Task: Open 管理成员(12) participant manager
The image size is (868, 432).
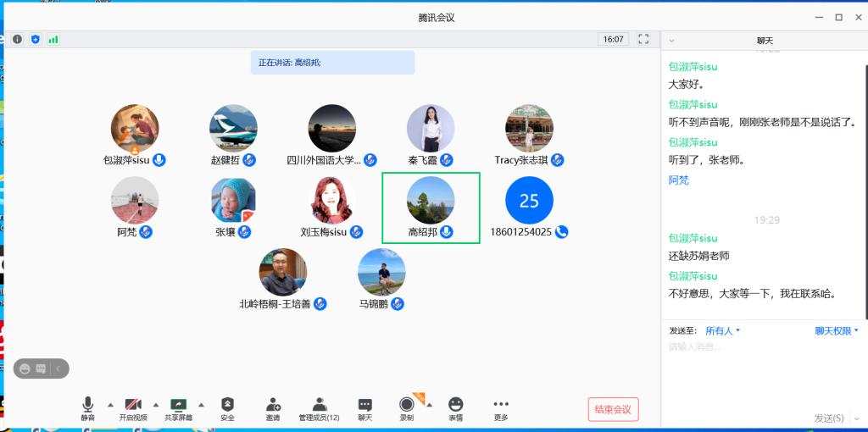Action: [319, 408]
